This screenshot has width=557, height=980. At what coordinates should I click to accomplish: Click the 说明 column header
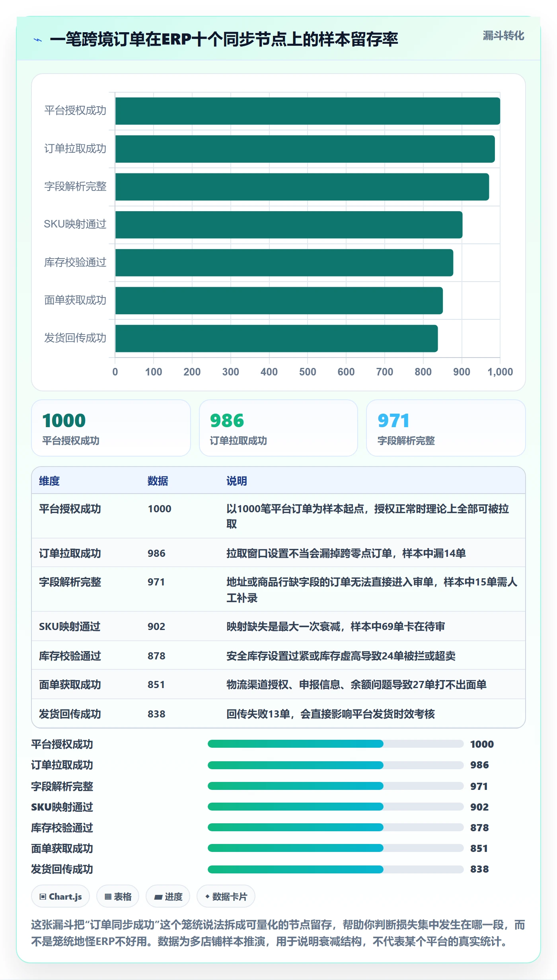coord(237,481)
